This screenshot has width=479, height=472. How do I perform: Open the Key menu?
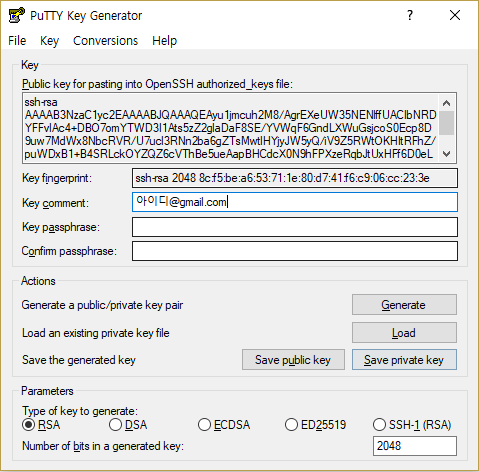coord(49,41)
